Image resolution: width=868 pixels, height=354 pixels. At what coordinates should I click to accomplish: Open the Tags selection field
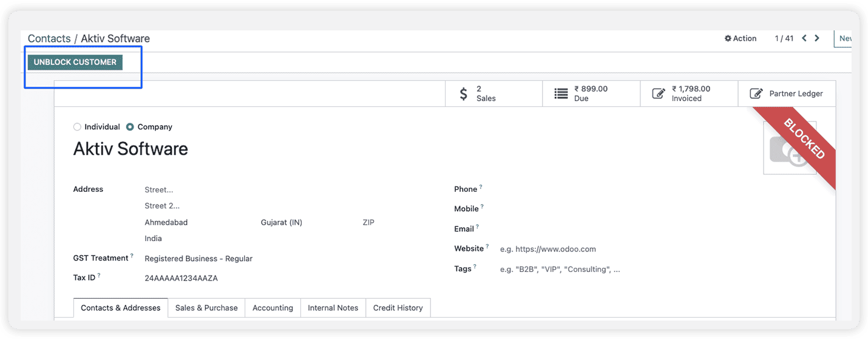[560, 269]
